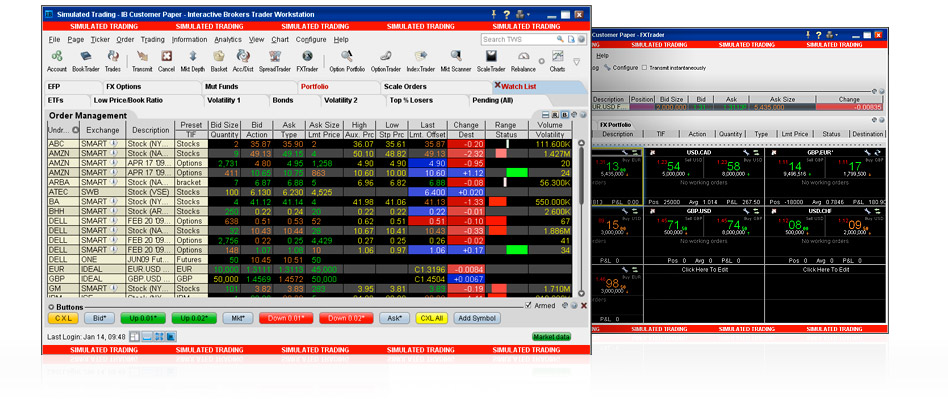The image size is (948, 405).
Task: Open the File menu
Action: coord(54,39)
